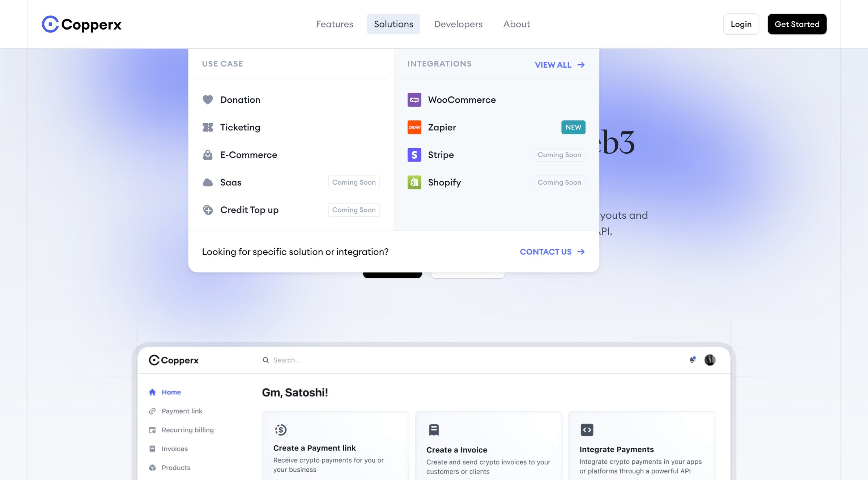Click the Copperx logo in the header
868x480 pixels.
coord(82,24)
